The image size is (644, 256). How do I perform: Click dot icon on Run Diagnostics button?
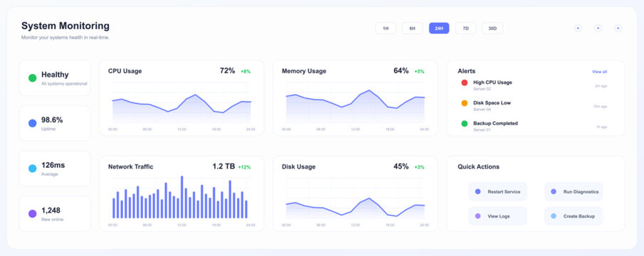(553, 191)
